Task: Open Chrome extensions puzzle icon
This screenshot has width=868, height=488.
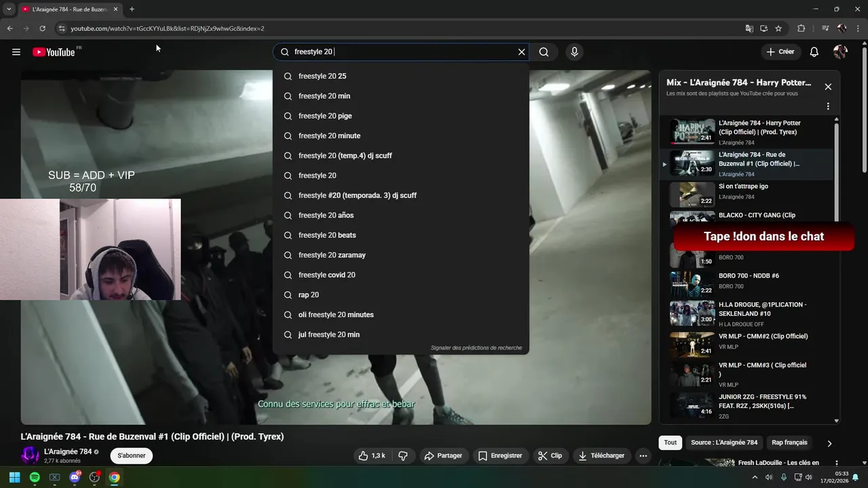Action: [x=802, y=28]
